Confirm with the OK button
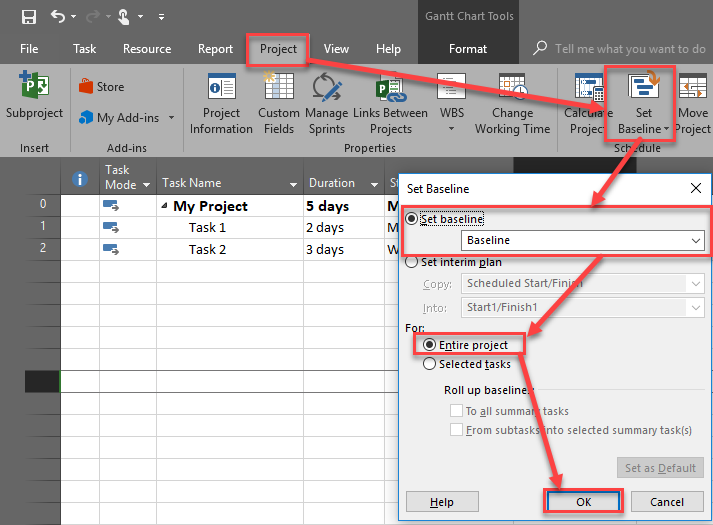The width and height of the screenshot is (713, 525). pos(584,502)
